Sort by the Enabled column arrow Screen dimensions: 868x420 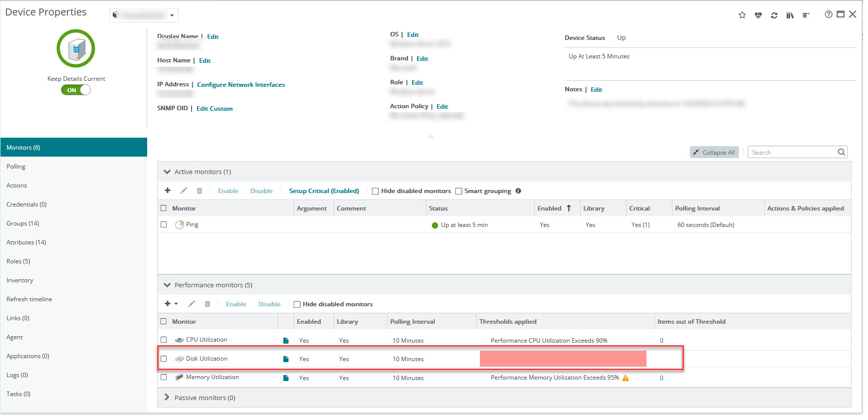coord(569,208)
